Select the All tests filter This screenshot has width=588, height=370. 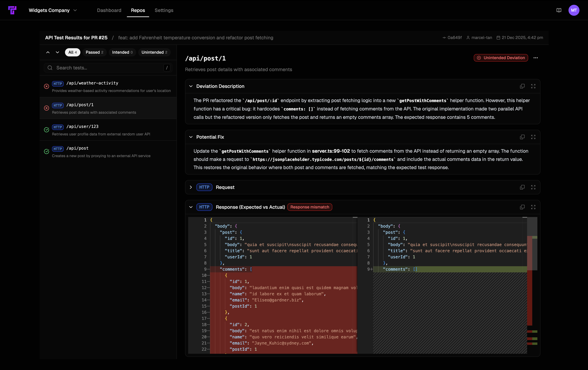pos(72,52)
